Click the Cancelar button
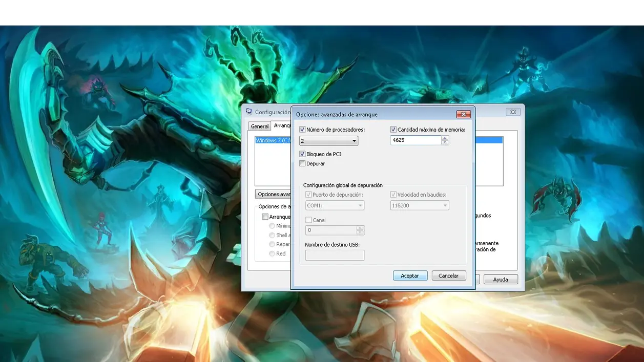This screenshot has width=644, height=362. pos(449,275)
